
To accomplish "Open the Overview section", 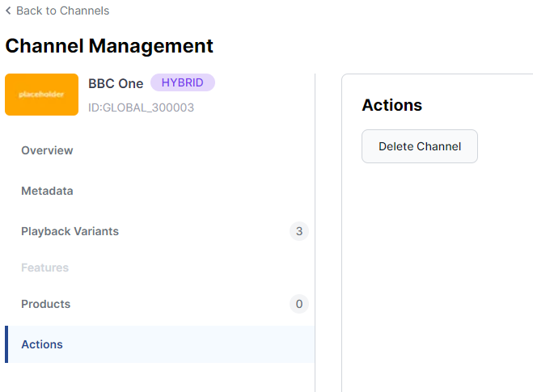I will [47, 150].
